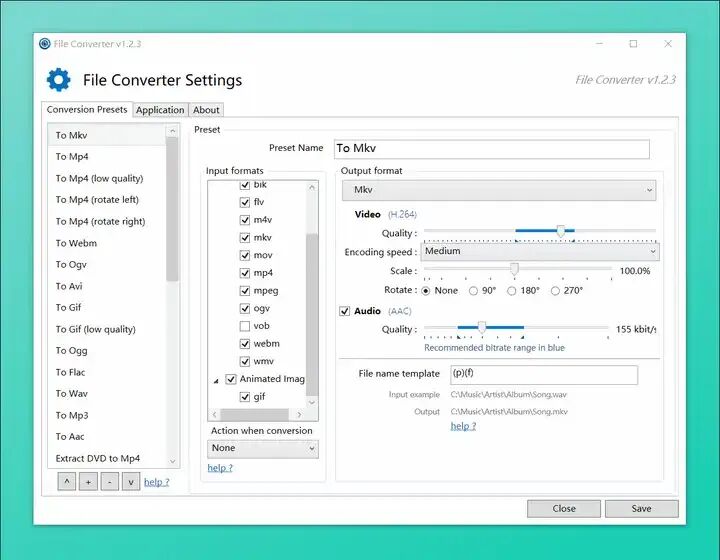Select the To Wav preset

pyautogui.click(x=107, y=394)
